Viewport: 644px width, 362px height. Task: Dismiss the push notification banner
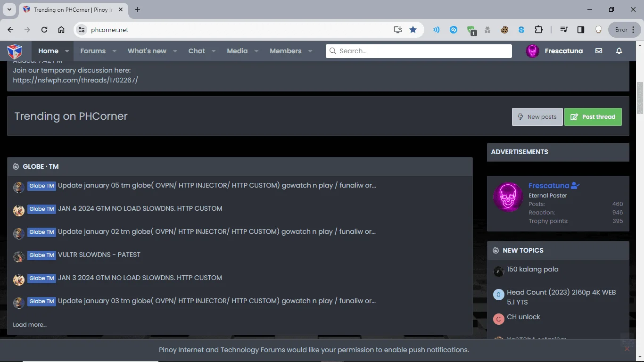627,349
